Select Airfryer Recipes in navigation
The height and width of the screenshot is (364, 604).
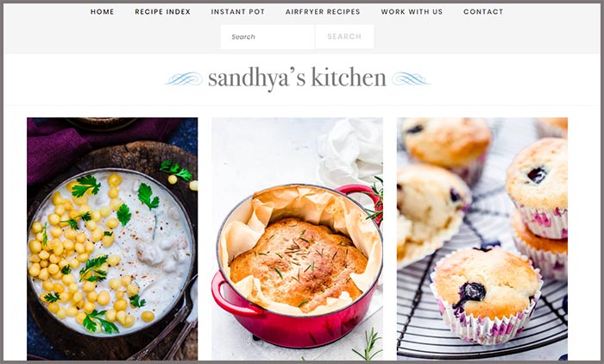[323, 12]
